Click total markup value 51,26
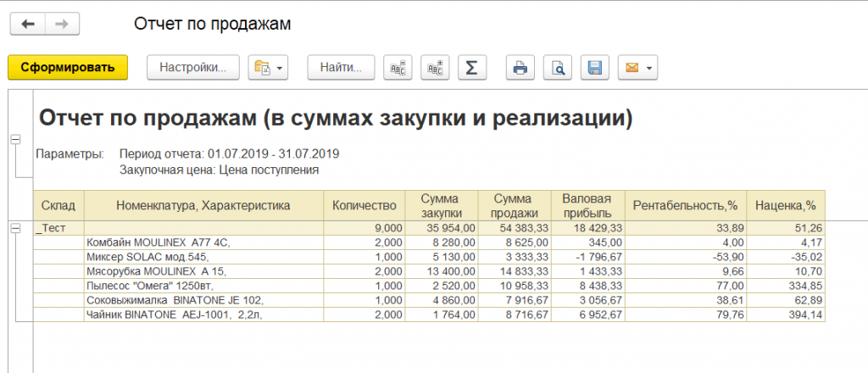 coord(786,228)
